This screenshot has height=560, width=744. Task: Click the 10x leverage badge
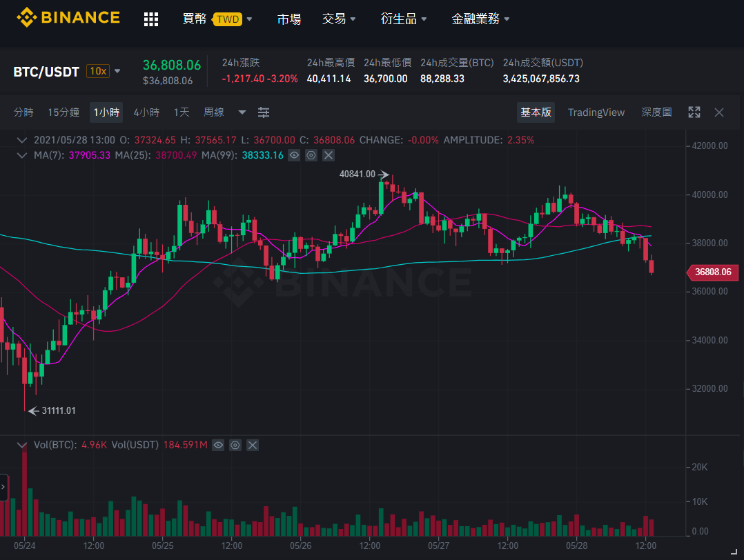click(x=98, y=71)
